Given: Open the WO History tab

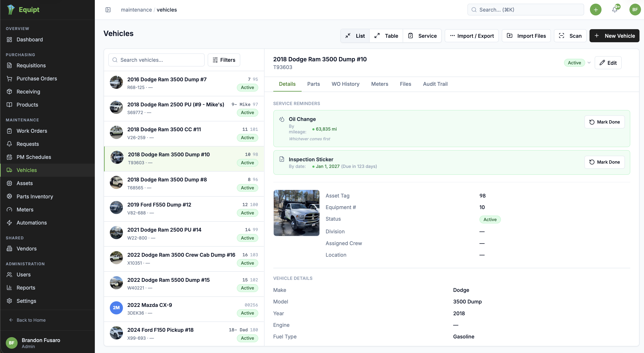Looking at the screenshot, I should coord(346,84).
